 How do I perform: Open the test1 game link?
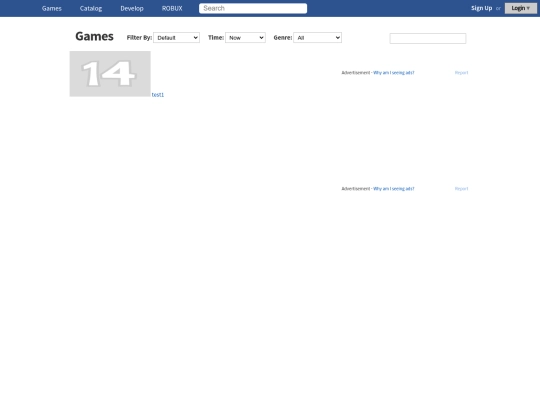(x=158, y=95)
